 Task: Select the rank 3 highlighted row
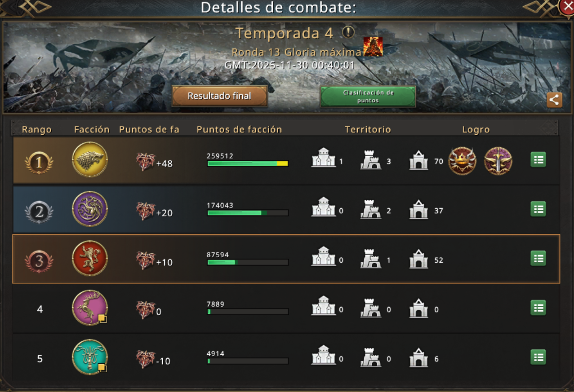[x=286, y=259]
